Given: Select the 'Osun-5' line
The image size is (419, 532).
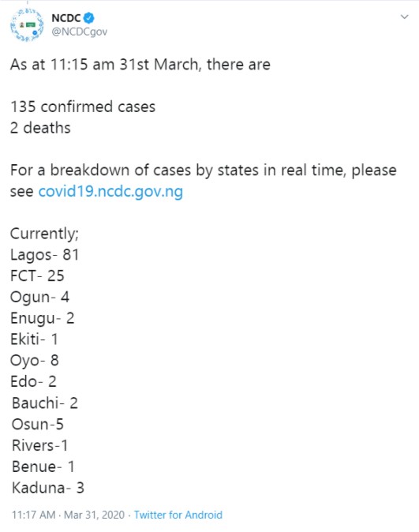Looking at the screenshot, I should coord(38,425).
